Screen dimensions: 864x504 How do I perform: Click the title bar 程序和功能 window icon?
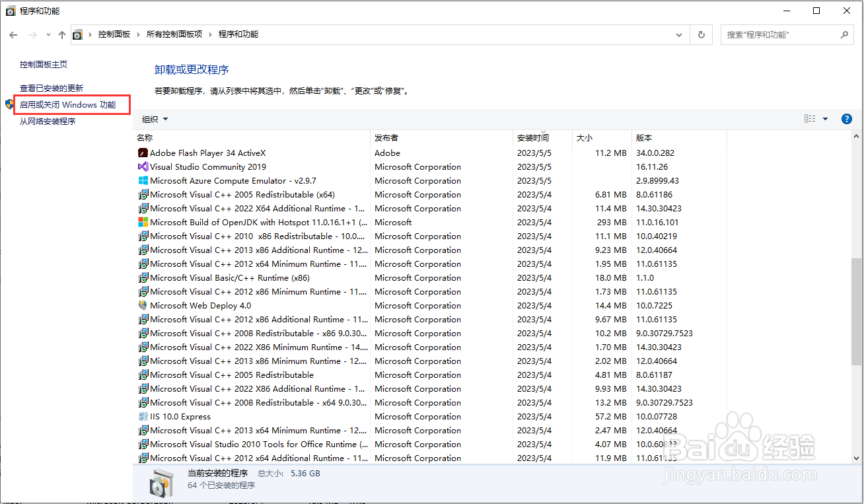point(11,11)
